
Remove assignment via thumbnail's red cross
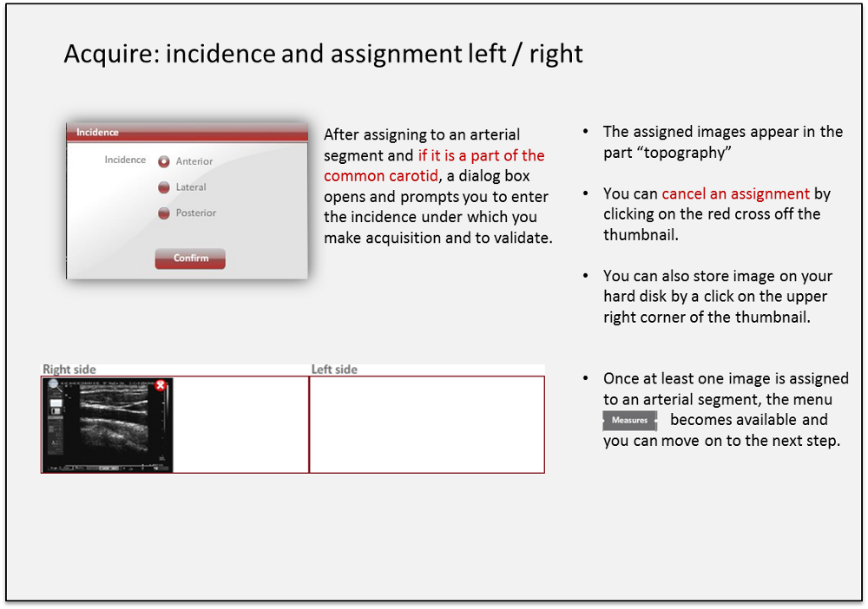point(161,386)
